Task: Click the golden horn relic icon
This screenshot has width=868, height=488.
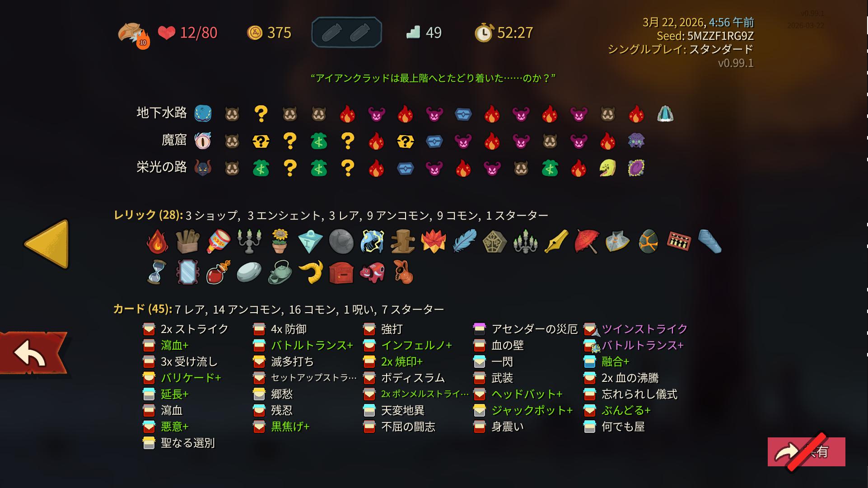Action: (311, 272)
